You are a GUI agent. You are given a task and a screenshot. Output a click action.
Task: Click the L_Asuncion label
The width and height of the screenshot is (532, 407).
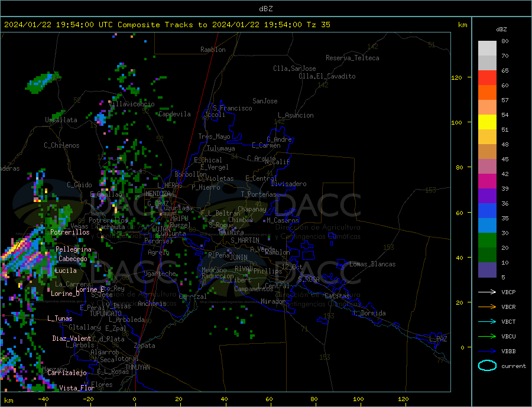[x=296, y=115]
